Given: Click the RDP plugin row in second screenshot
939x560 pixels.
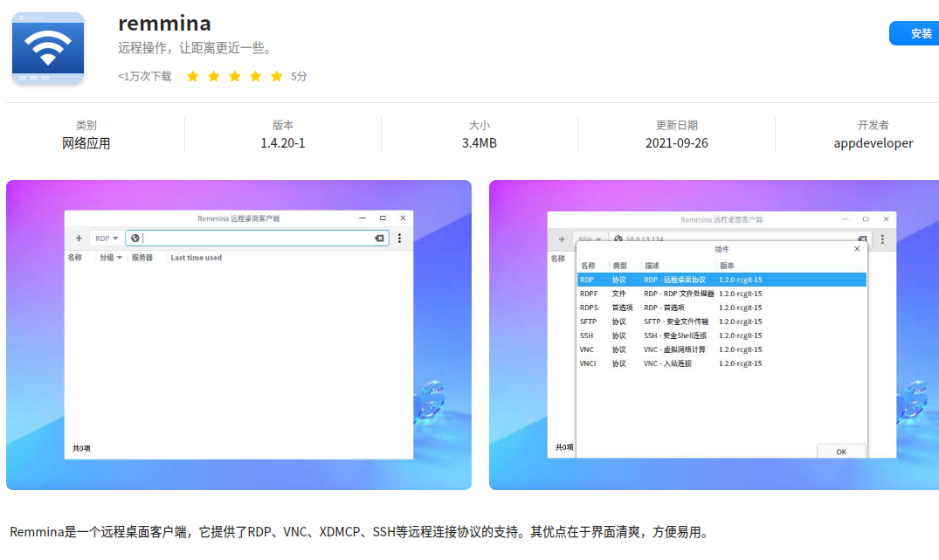Looking at the screenshot, I should pyautogui.click(x=722, y=280).
